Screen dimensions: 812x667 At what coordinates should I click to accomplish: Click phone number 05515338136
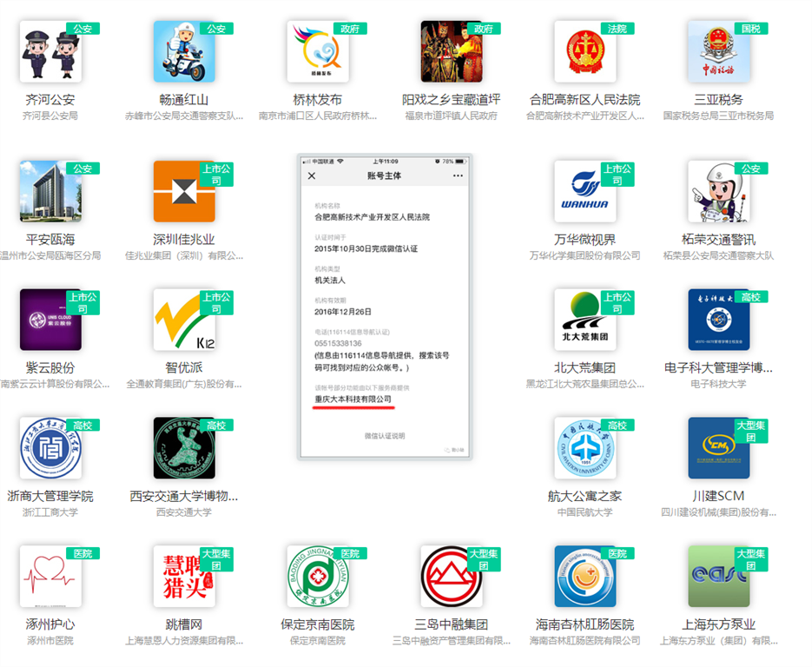[x=338, y=343]
